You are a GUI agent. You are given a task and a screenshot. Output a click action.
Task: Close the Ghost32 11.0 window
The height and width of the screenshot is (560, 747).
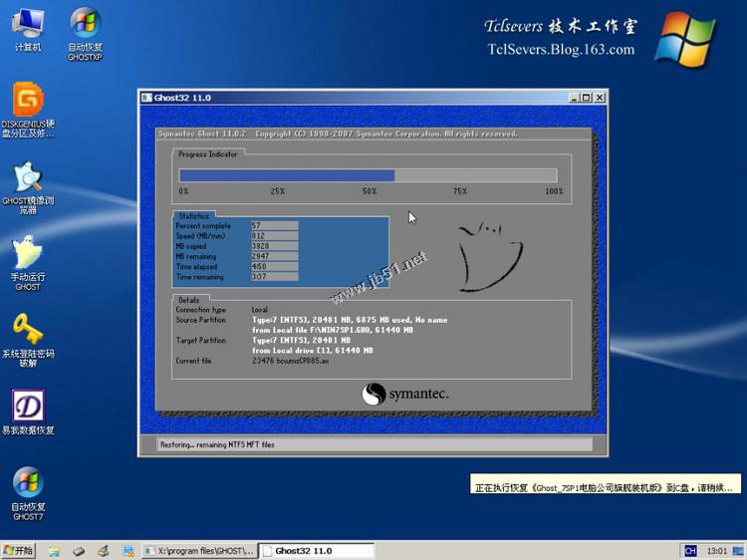[x=600, y=98]
